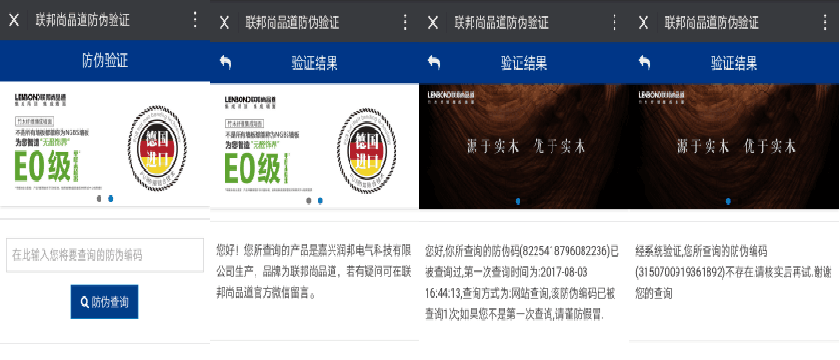Click the result text mentioning 嘉兴润邦电气科技有限公司
Image resolution: width=840 pixels, height=360 pixels.
coord(314,272)
